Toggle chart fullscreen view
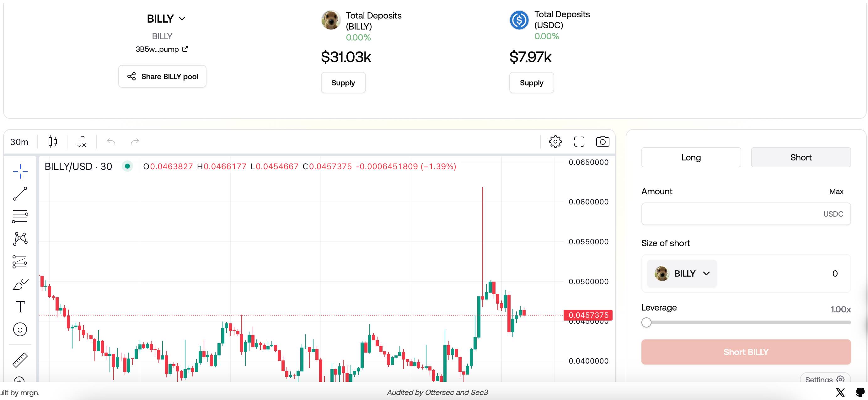The image size is (868, 400). (579, 141)
